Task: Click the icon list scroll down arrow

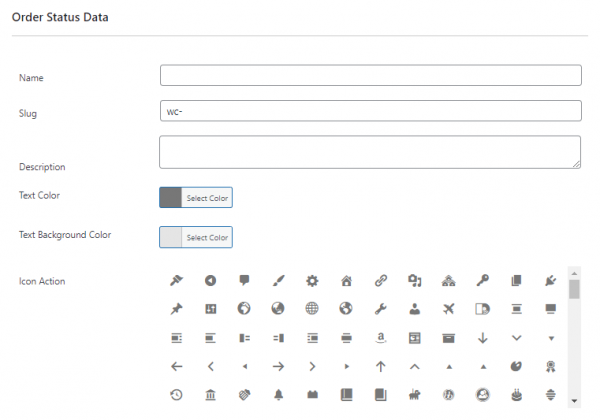Action: click(x=574, y=401)
